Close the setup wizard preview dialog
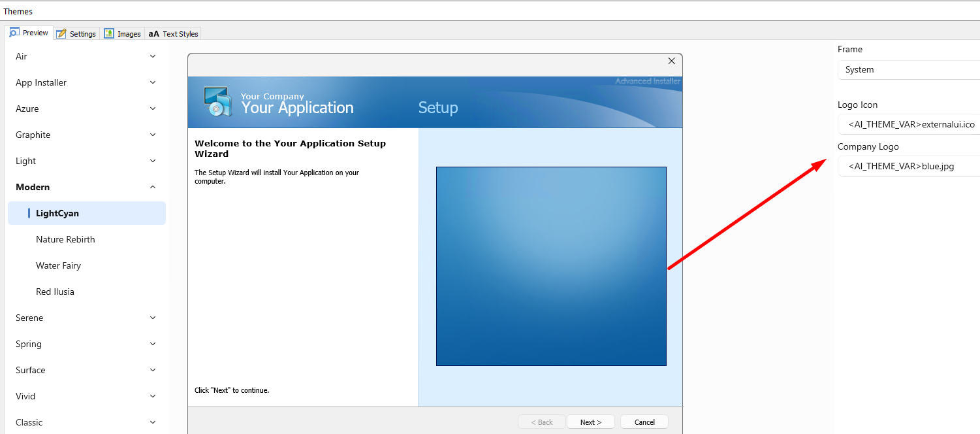Image resolution: width=980 pixels, height=434 pixels. 671,61
